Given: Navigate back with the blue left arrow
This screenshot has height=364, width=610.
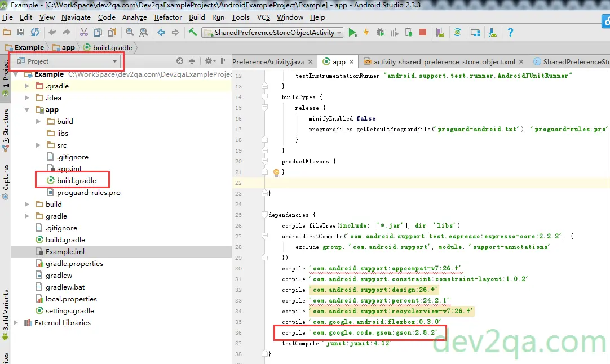Looking at the screenshot, I should [x=161, y=32].
